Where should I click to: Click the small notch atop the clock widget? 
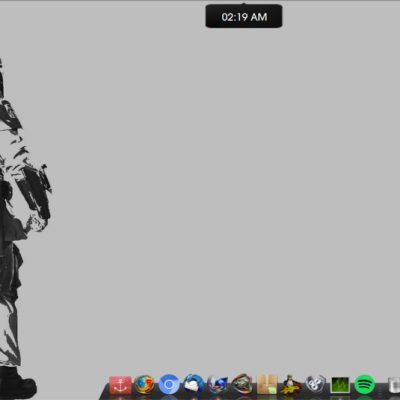pos(244,4)
